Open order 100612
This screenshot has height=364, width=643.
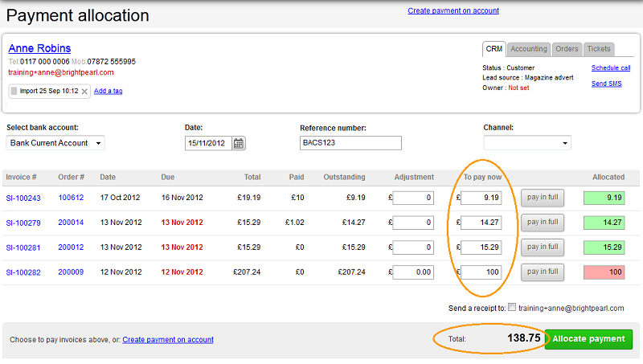click(x=71, y=198)
